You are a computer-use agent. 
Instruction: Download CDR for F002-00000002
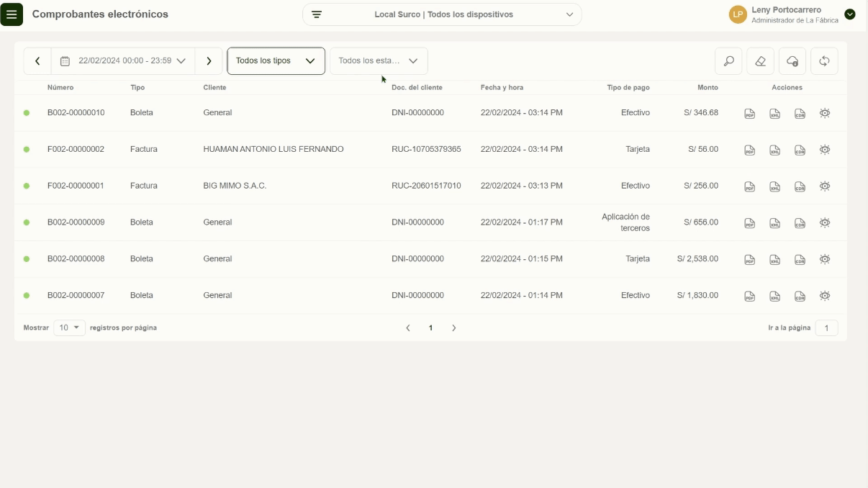[x=800, y=150]
